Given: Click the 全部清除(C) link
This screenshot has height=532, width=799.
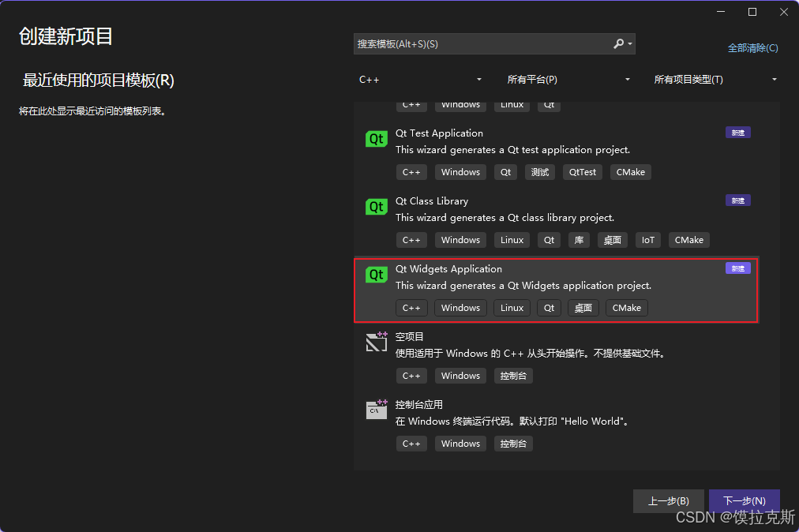Looking at the screenshot, I should [x=752, y=48].
